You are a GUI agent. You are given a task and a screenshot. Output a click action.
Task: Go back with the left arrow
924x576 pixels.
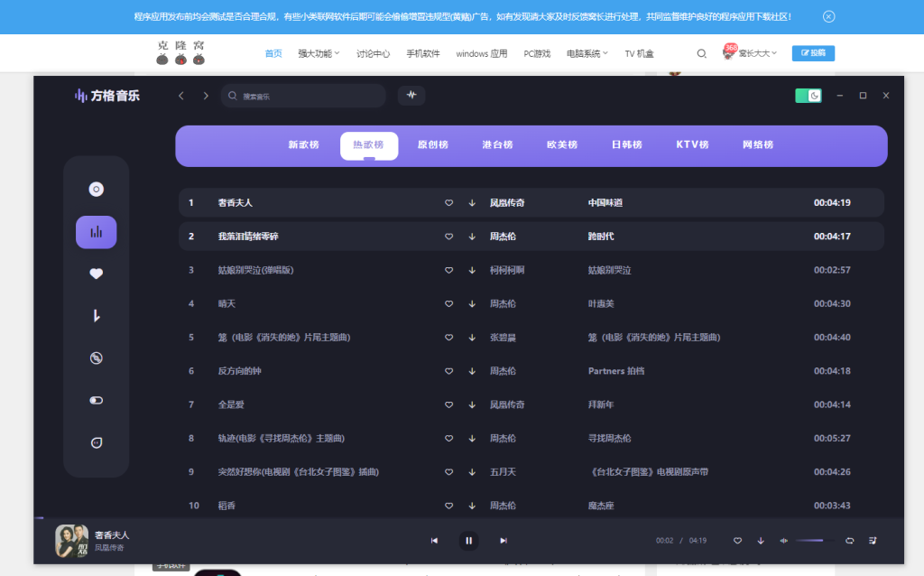[x=181, y=96]
